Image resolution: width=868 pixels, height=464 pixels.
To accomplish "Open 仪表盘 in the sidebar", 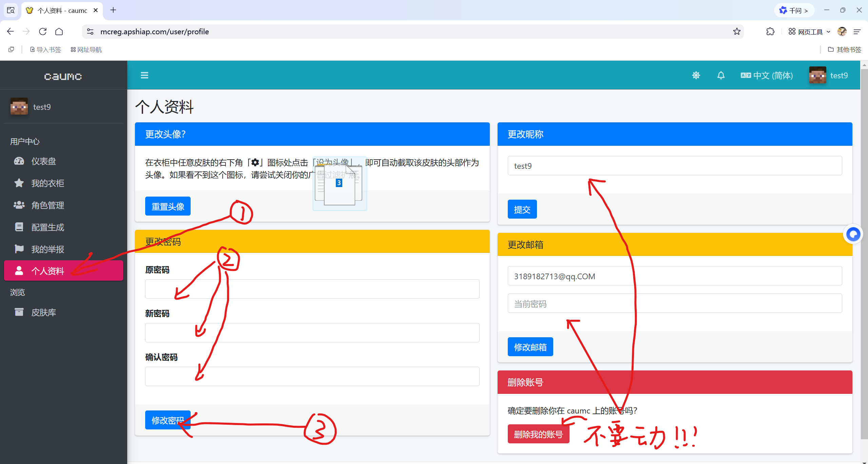I will (43, 161).
